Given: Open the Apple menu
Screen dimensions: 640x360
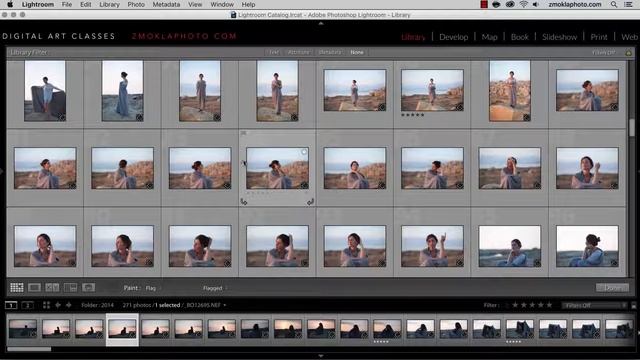Looking at the screenshot, I should (x=10, y=4).
